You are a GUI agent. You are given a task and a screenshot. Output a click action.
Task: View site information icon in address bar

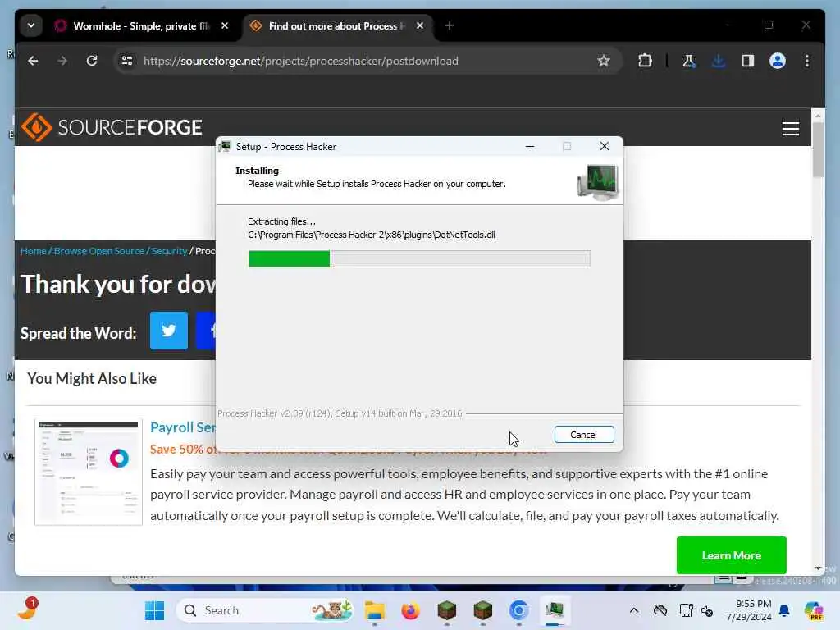pos(127,61)
